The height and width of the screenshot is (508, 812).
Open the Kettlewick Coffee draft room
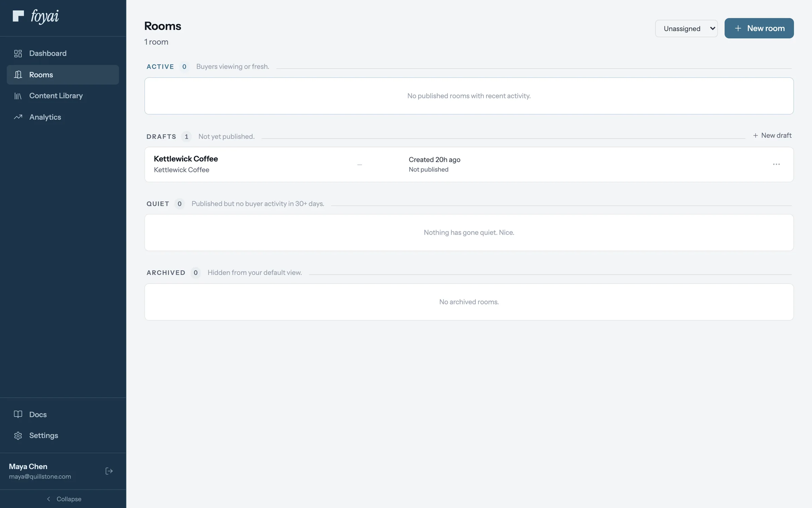coord(469,164)
